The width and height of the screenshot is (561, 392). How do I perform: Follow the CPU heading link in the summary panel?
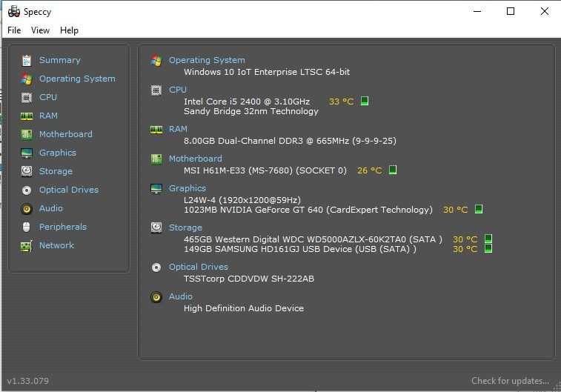pos(177,90)
